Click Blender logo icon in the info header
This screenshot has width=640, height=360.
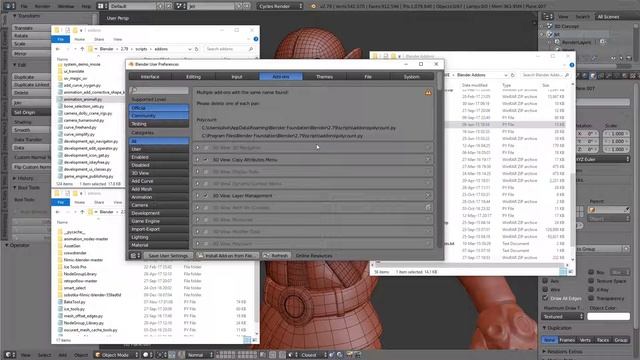coord(313,6)
